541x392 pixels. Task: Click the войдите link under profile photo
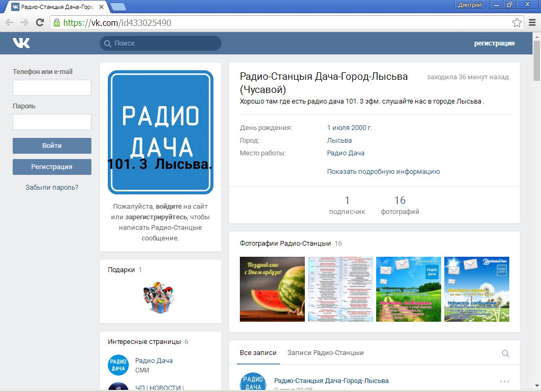[169, 207]
